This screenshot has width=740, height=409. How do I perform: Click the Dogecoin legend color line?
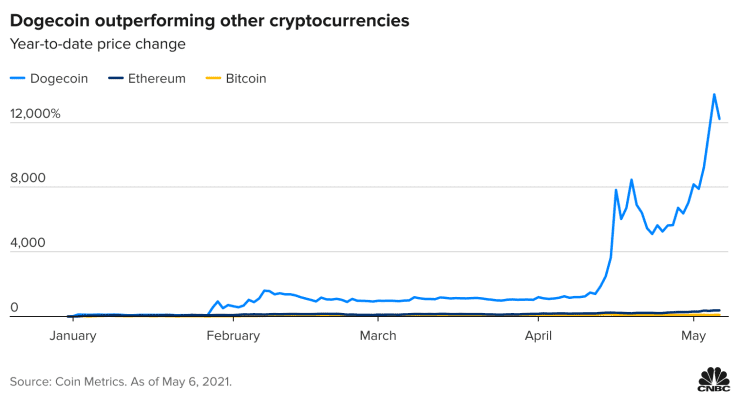pyautogui.click(x=17, y=78)
